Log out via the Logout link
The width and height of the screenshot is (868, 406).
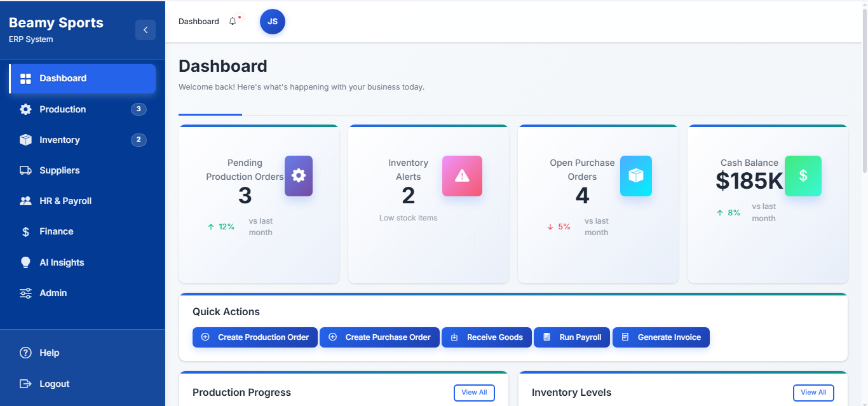83,384
